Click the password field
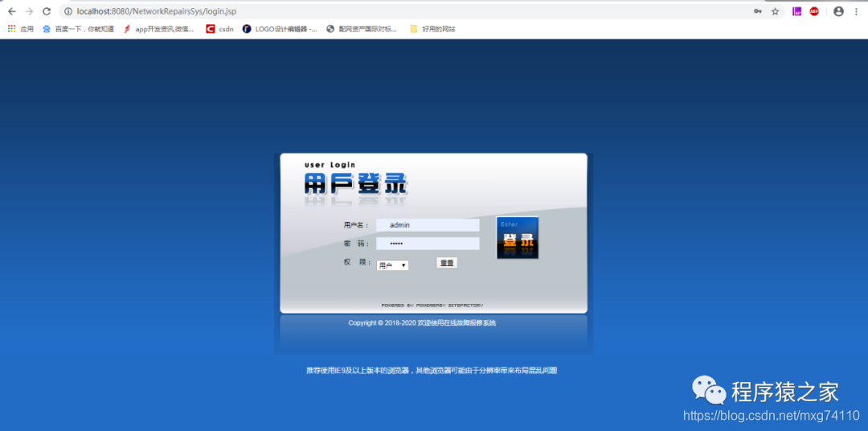This screenshot has height=431, width=868. 428,244
